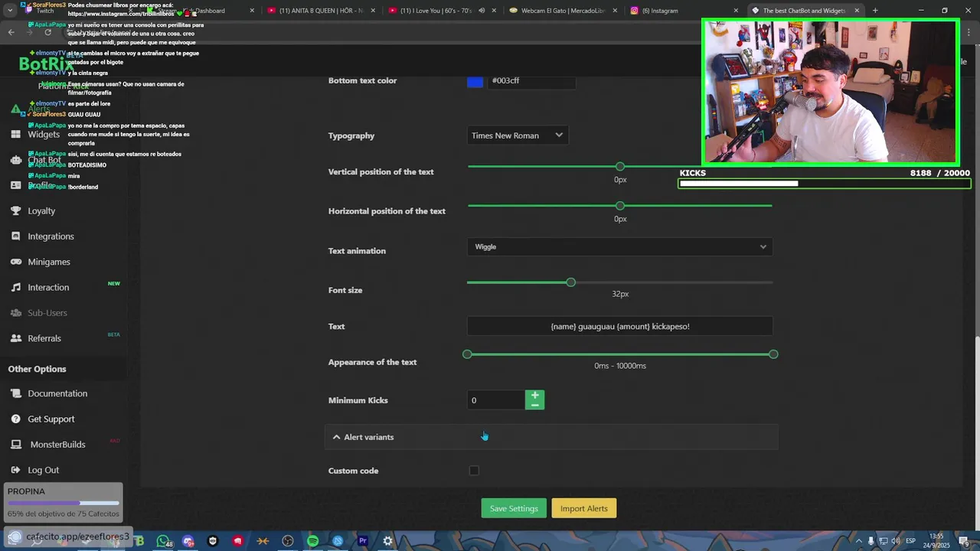Open the Widgets sidebar icon
Viewport: 980px width, 551px height.
click(15, 134)
